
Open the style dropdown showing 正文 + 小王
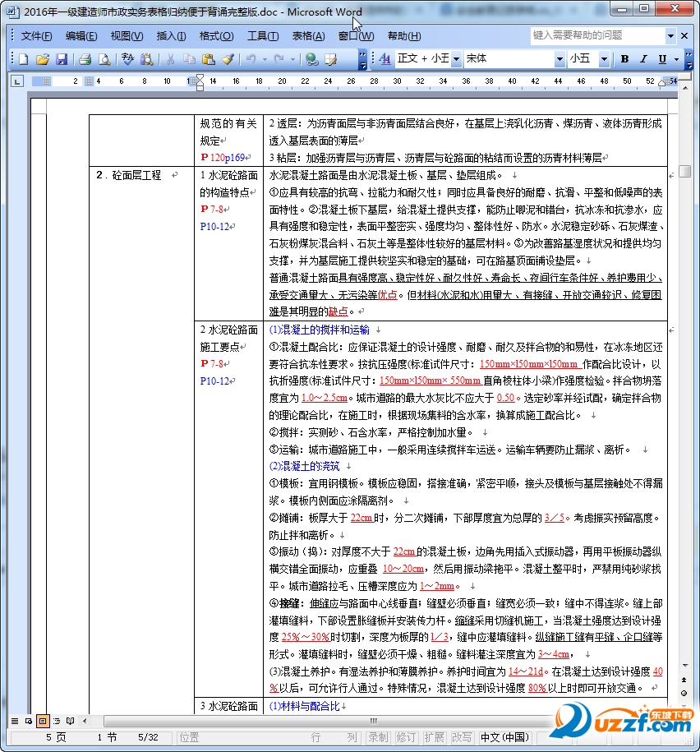pos(456,59)
